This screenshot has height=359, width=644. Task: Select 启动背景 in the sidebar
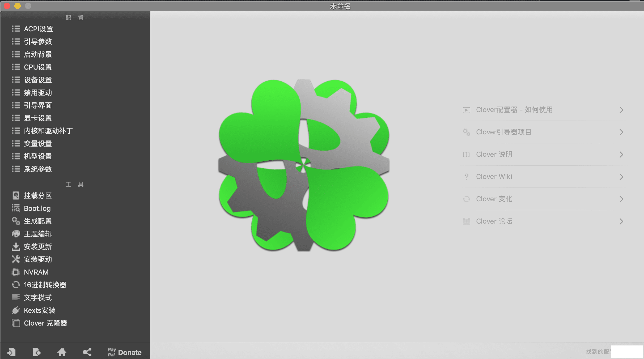click(x=38, y=54)
